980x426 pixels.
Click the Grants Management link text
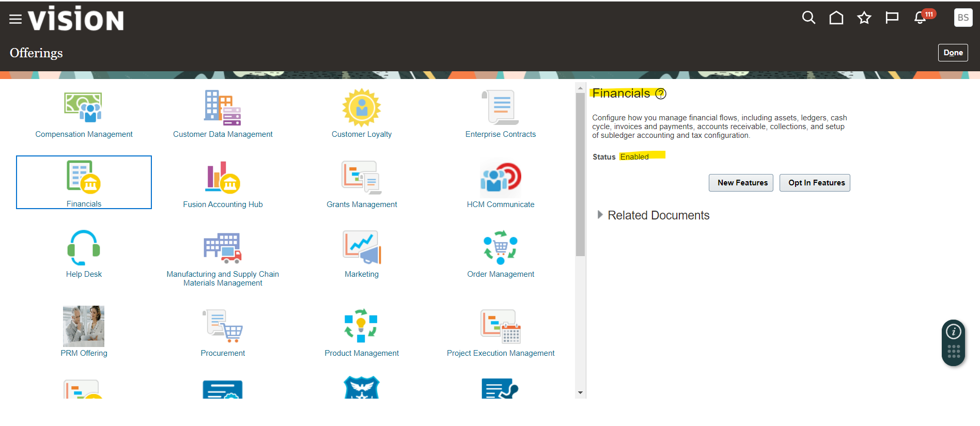point(362,204)
